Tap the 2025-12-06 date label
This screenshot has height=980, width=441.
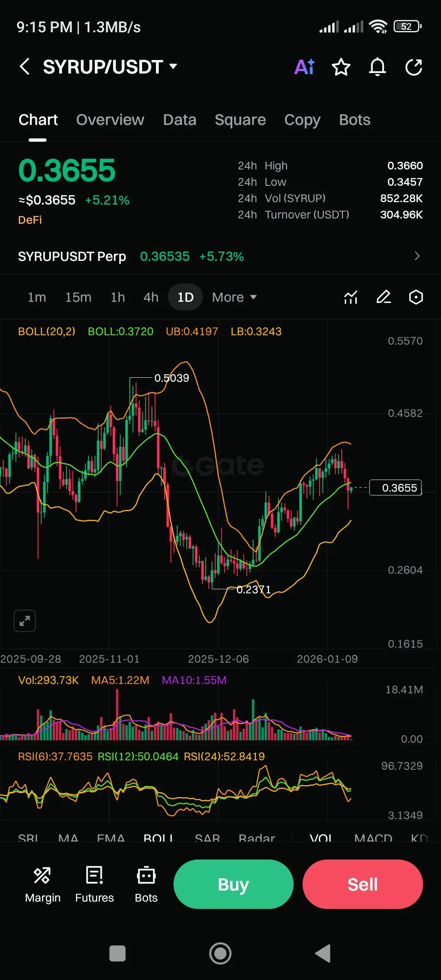pyautogui.click(x=218, y=659)
